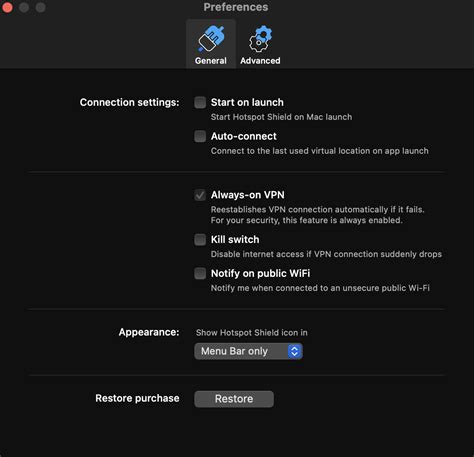The height and width of the screenshot is (457, 474).
Task: Click the 'Start on launch' label
Action: 247,102
